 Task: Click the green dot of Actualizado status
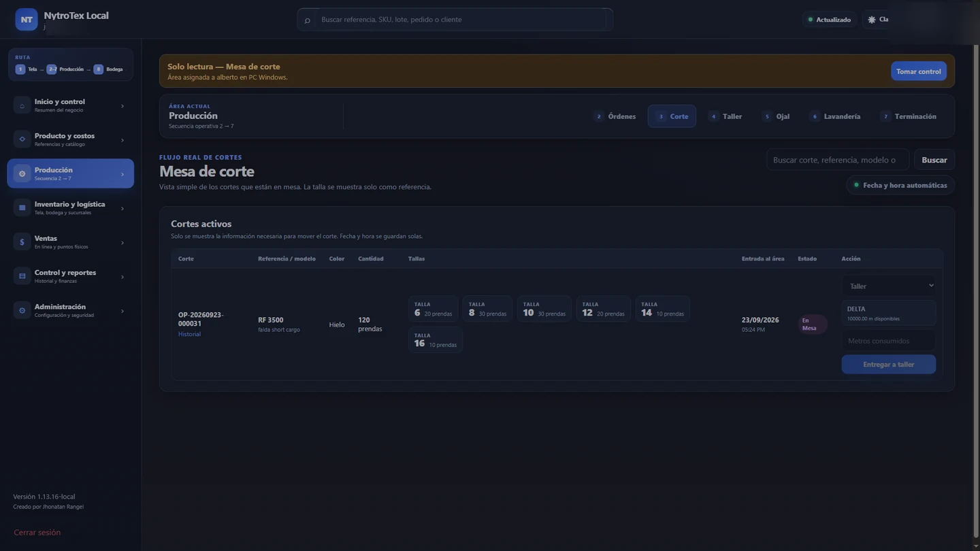(810, 20)
